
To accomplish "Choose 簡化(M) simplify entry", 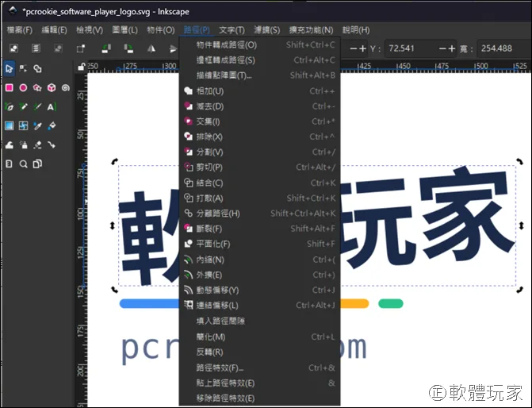I will [x=259, y=337].
